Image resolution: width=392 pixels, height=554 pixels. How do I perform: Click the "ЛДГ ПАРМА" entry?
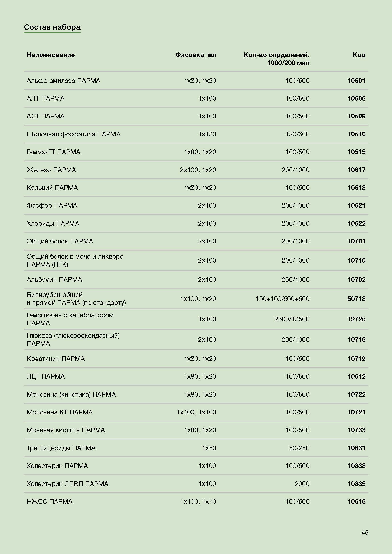(46, 376)
